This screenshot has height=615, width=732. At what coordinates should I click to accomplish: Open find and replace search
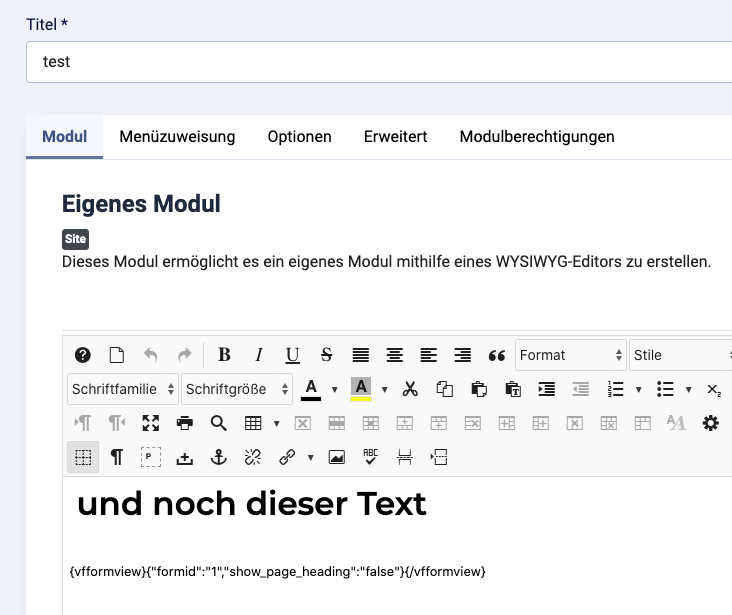coord(218,423)
